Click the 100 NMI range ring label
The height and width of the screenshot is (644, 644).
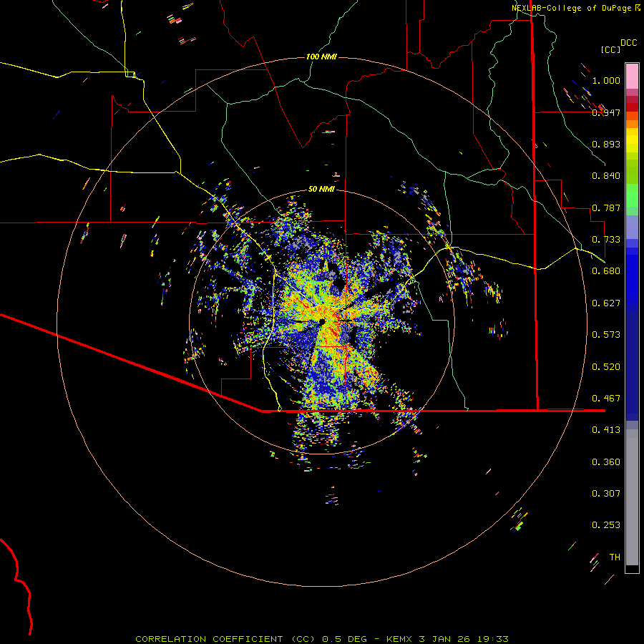[x=321, y=57]
